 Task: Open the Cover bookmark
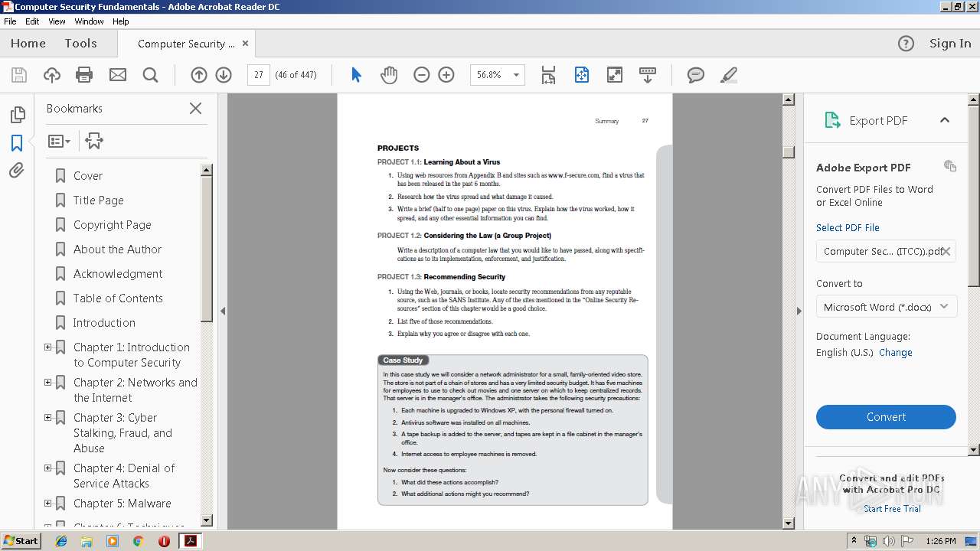tap(88, 176)
